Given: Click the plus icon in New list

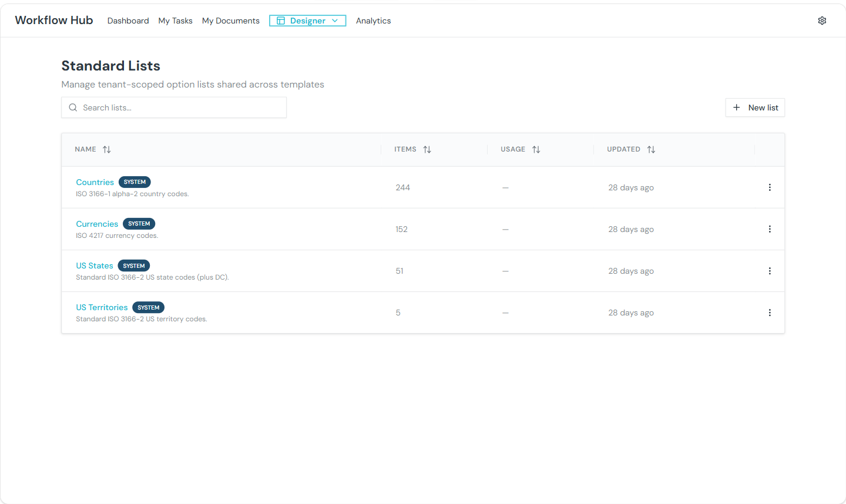Looking at the screenshot, I should (736, 107).
